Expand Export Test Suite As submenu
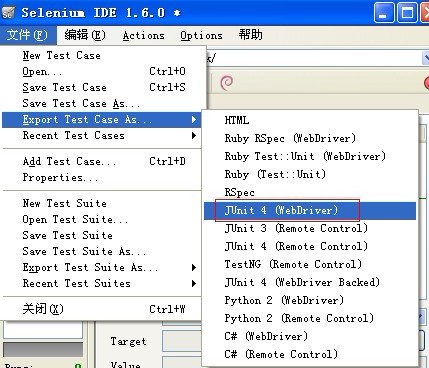This screenshot has height=368, width=429. point(102,267)
